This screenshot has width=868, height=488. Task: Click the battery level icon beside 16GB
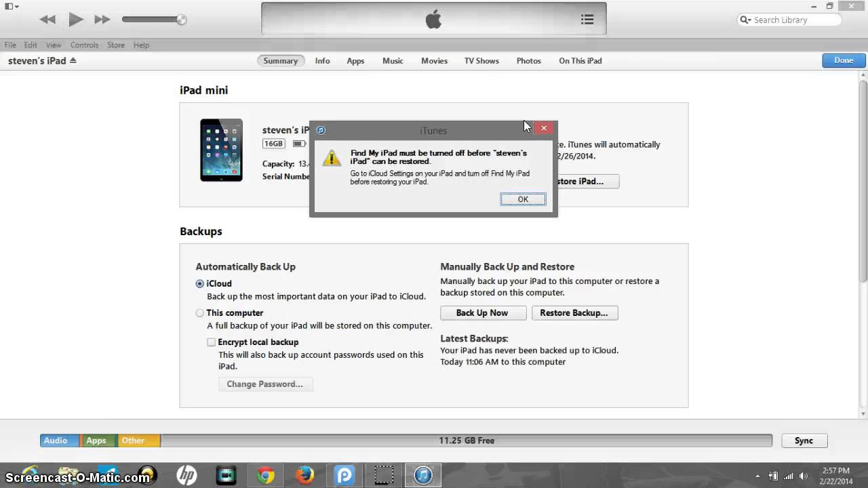click(x=298, y=144)
